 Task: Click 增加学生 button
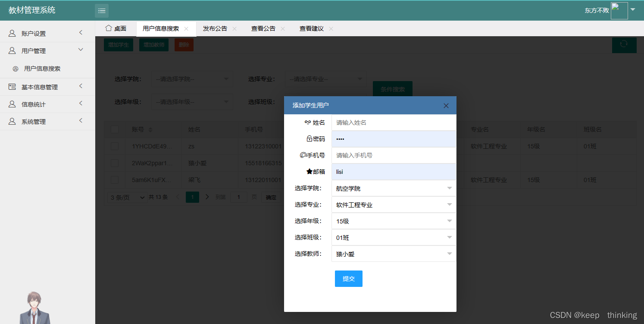(x=119, y=44)
